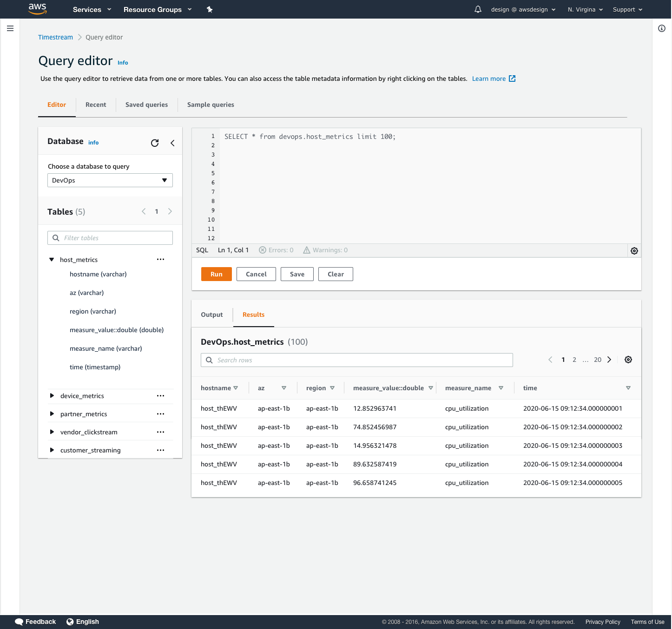Sort by region column
This screenshot has height=629, width=672.
click(x=332, y=388)
